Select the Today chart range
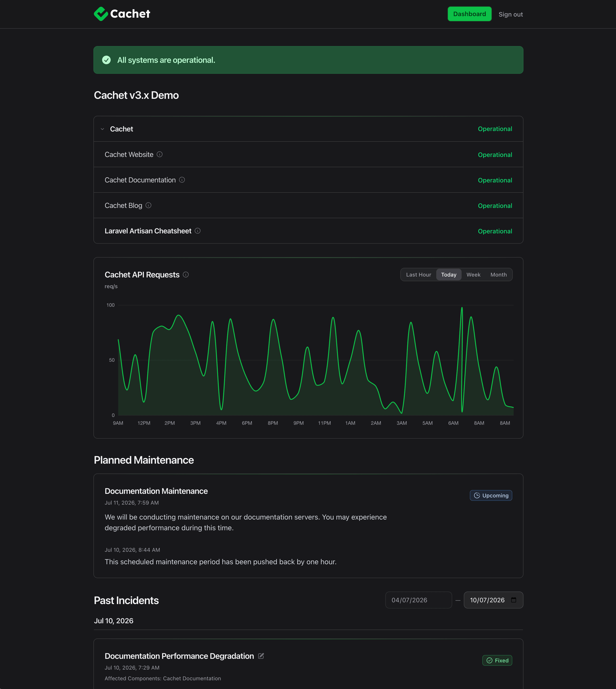 (448, 275)
